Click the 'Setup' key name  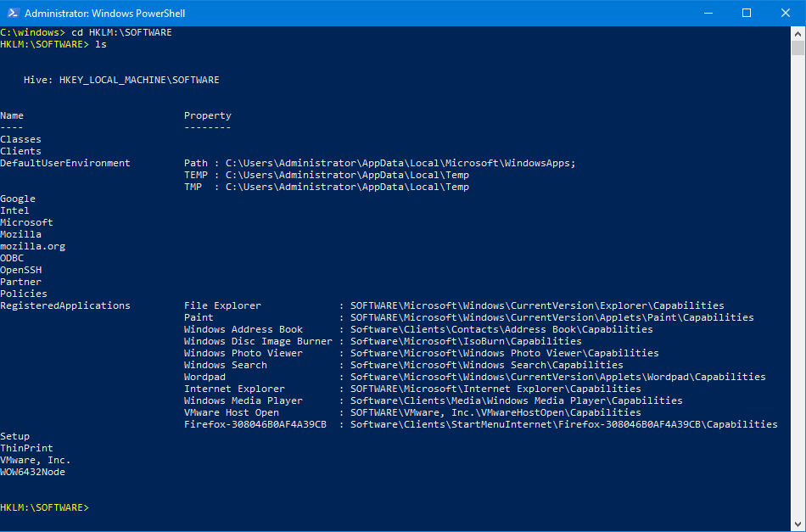click(x=15, y=436)
